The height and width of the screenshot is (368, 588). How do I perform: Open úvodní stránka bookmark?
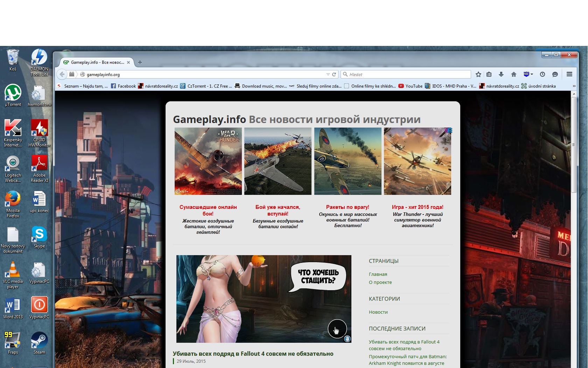pyautogui.click(x=538, y=86)
